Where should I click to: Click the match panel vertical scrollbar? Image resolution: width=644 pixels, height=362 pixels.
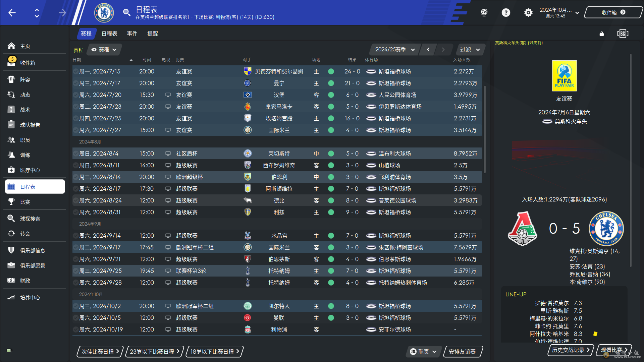click(x=631, y=160)
